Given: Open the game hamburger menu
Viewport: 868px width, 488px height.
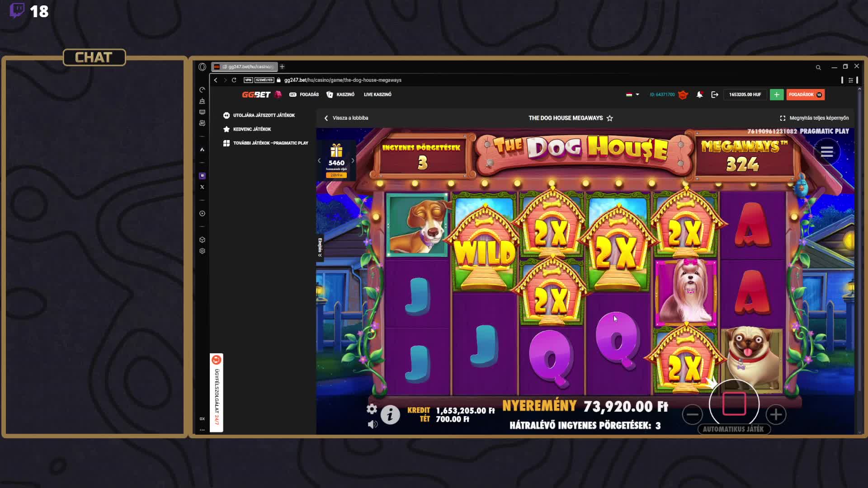Looking at the screenshot, I should pos(827,152).
